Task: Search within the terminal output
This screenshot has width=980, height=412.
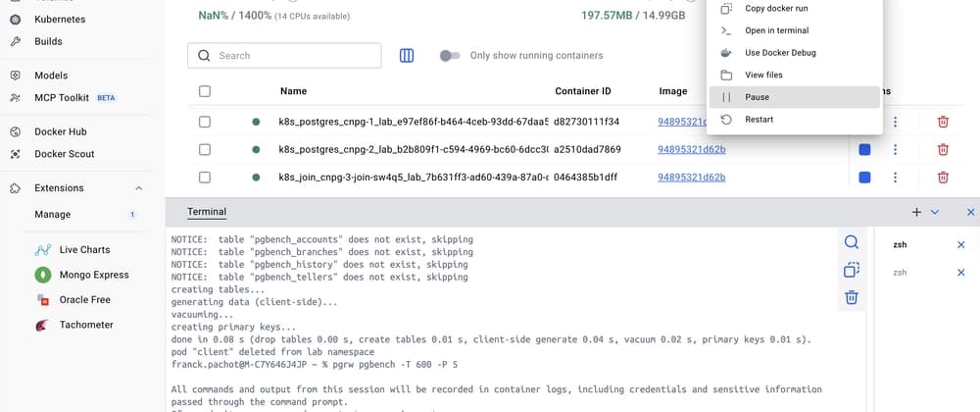Action: pyautogui.click(x=852, y=242)
